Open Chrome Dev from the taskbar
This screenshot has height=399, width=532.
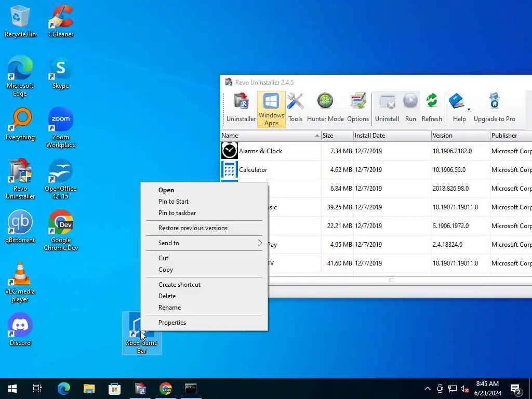pyautogui.click(x=166, y=389)
